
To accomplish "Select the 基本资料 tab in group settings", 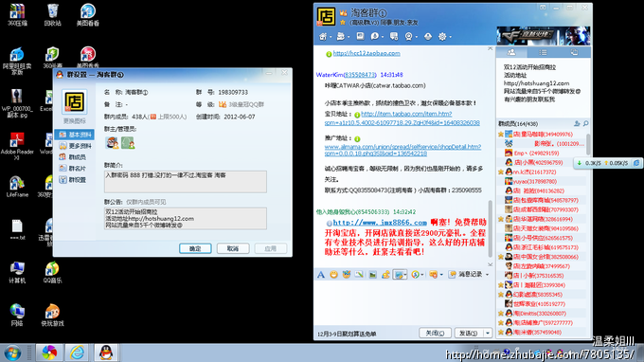I will (x=74, y=135).
